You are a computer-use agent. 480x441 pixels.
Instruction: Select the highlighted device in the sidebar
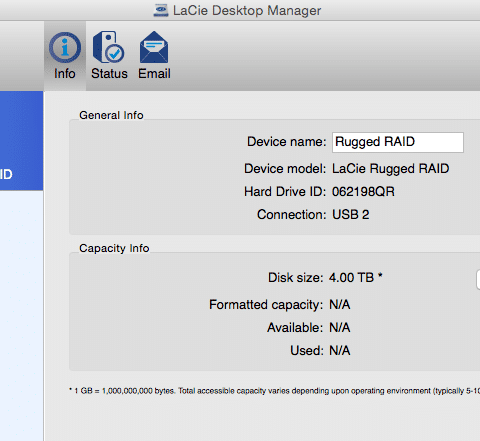coord(21,141)
